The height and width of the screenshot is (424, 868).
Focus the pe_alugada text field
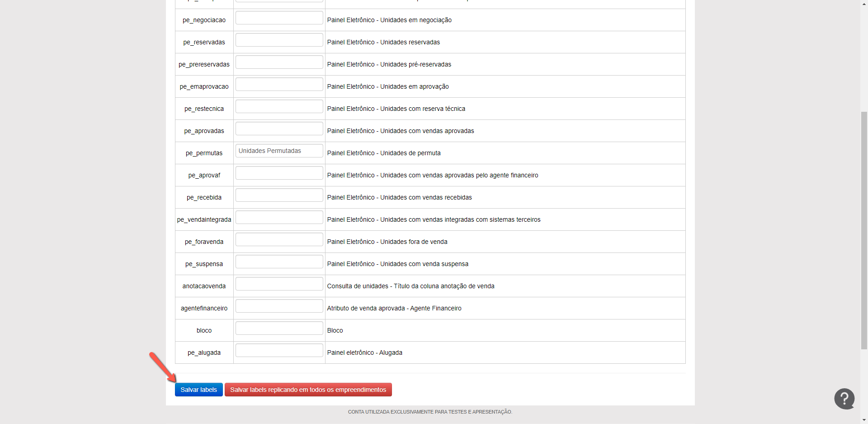click(x=279, y=351)
